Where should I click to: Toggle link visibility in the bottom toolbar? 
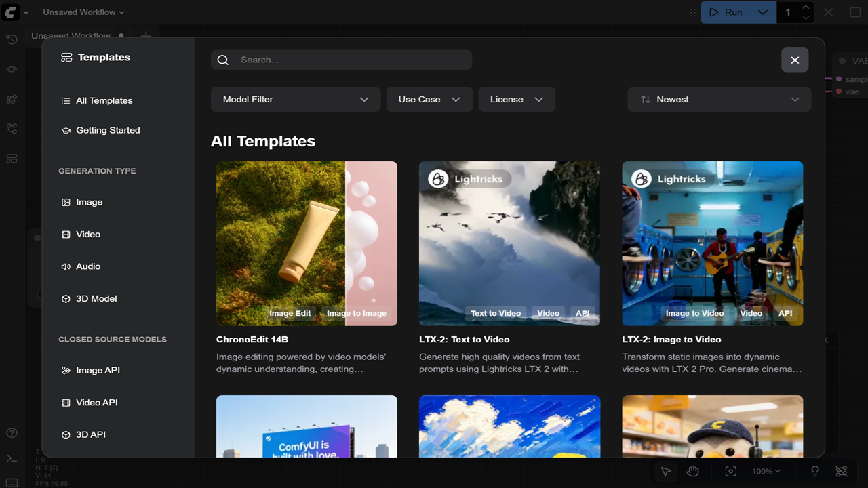tap(842, 471)
